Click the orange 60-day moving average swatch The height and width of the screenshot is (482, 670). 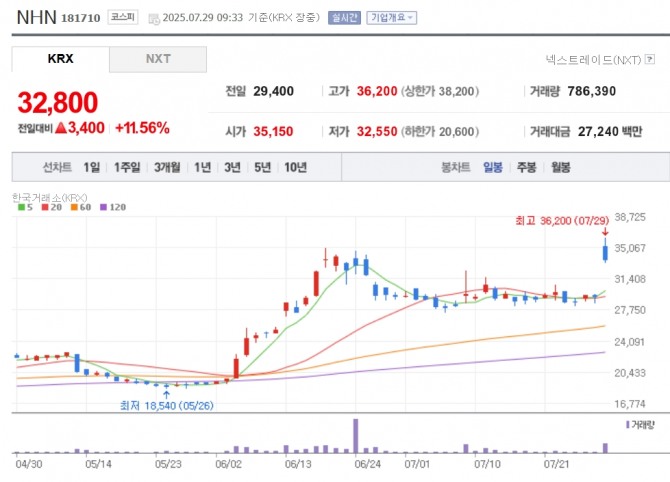coord(75,207)
